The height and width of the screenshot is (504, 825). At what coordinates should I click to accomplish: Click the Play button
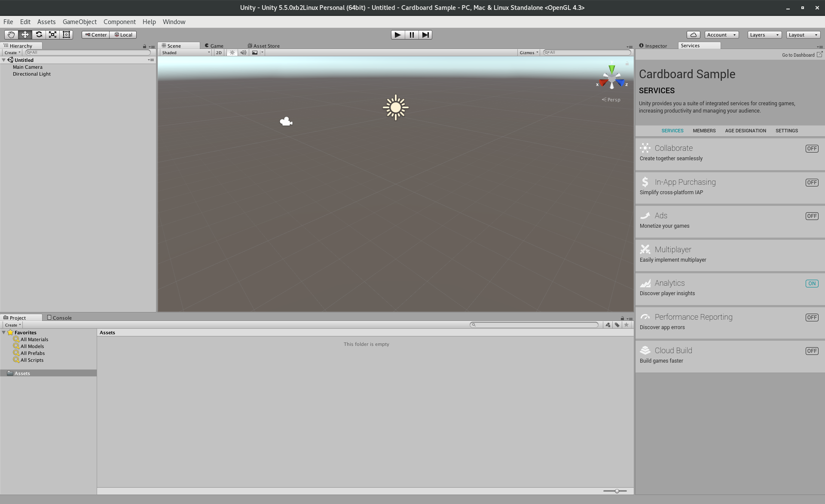point(397,35)
